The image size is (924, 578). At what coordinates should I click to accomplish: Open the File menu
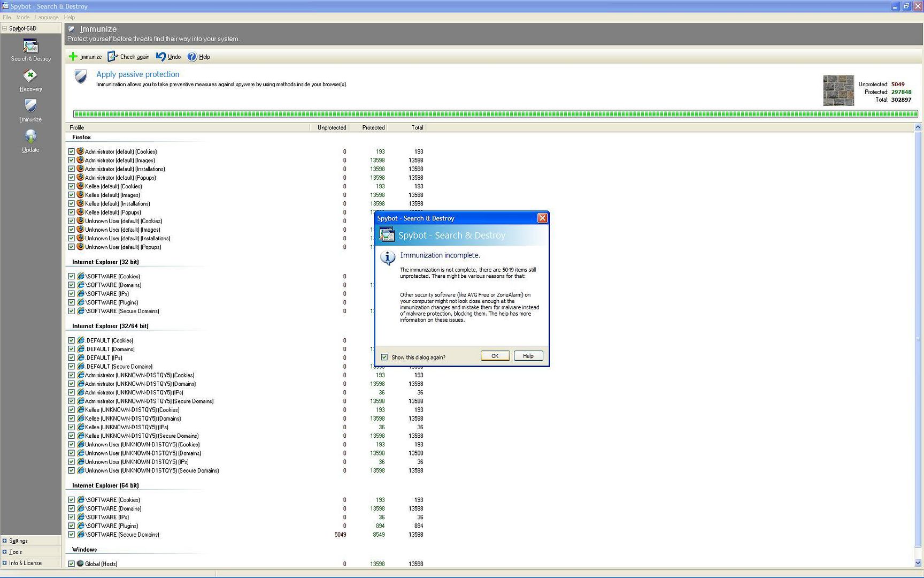pyautogui.click(x=7, y=17)
